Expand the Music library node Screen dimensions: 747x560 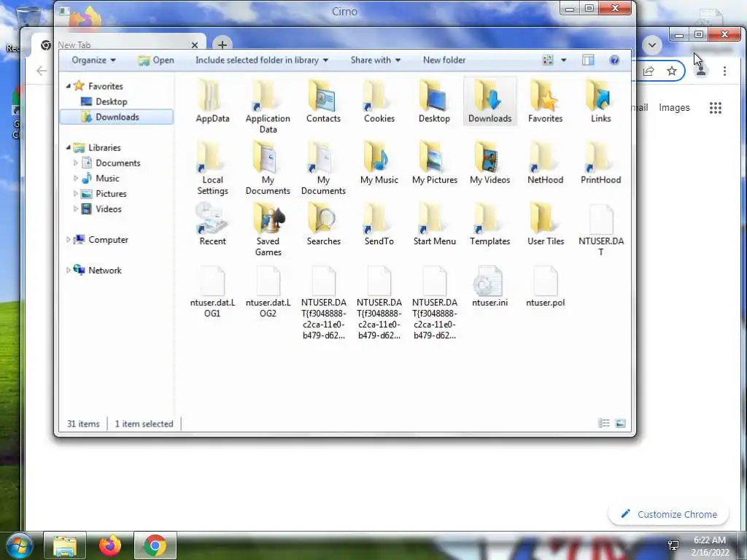click(76, 178)
